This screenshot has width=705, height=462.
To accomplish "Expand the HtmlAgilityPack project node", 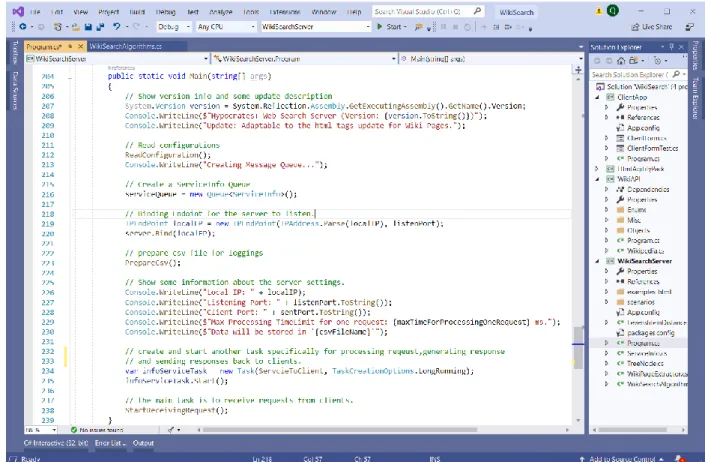I will tap(598, 169).
